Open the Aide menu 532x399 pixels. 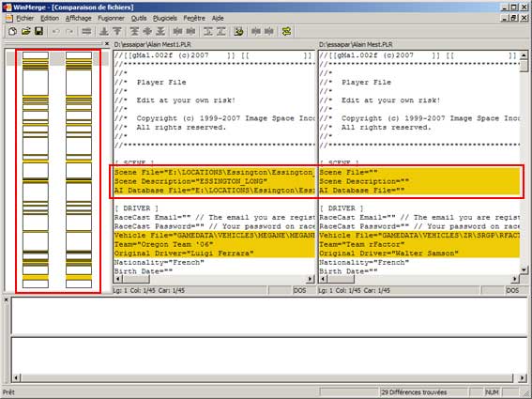(218, 19)
